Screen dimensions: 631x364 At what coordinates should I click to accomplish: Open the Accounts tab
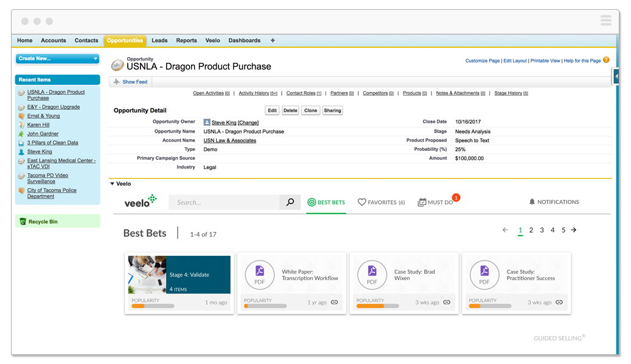[x=53, y=40]
